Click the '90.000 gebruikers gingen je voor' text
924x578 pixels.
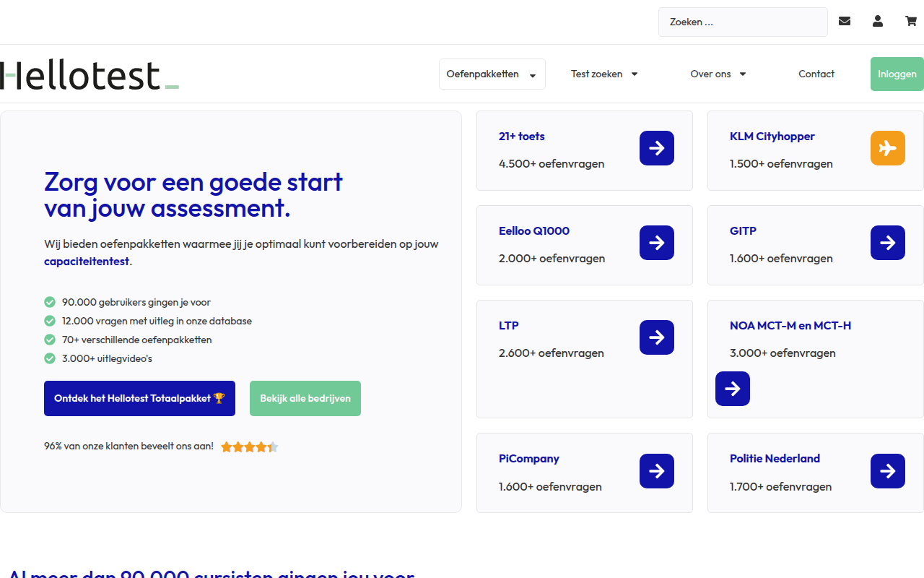pos(136,302)
